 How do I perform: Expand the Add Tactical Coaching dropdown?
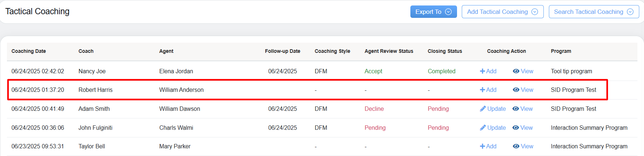tap(502, 12)
